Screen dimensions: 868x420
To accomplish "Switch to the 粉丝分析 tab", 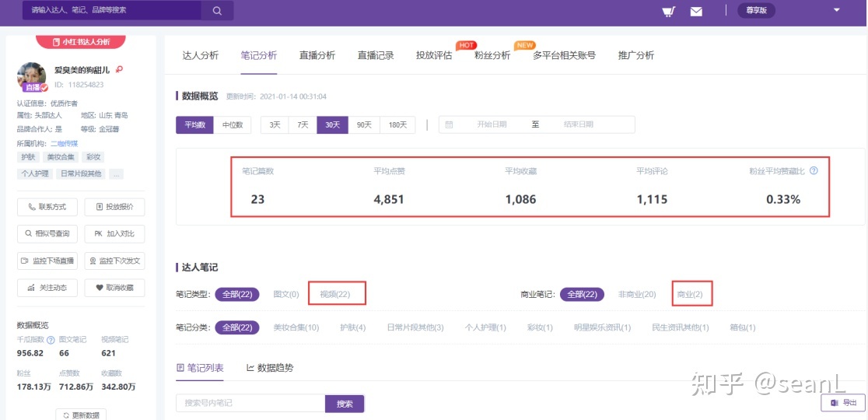I will (492, 55).
